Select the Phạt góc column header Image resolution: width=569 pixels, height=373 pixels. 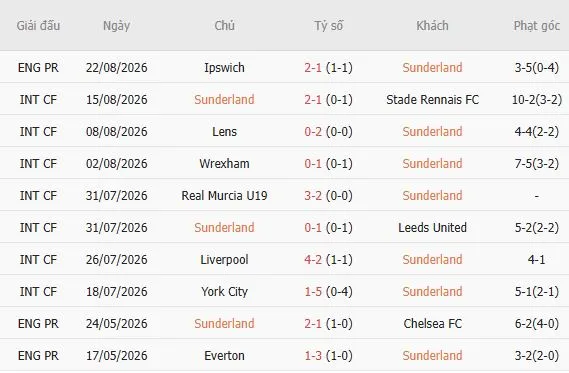537,26
